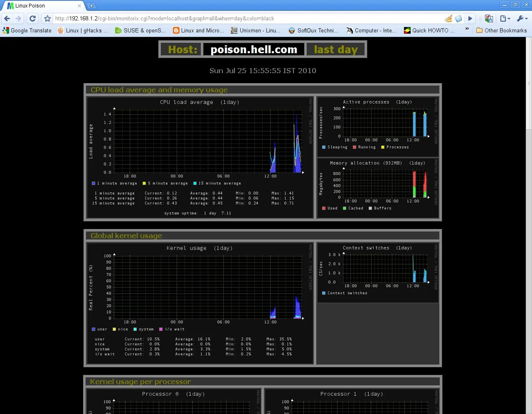Click the Context switches graph
The height and width of the screenshot is (414, 532).
(378, 273)
